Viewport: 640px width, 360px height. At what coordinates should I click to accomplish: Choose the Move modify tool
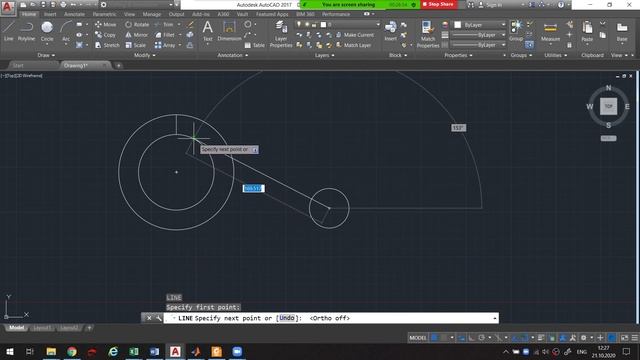105,24
